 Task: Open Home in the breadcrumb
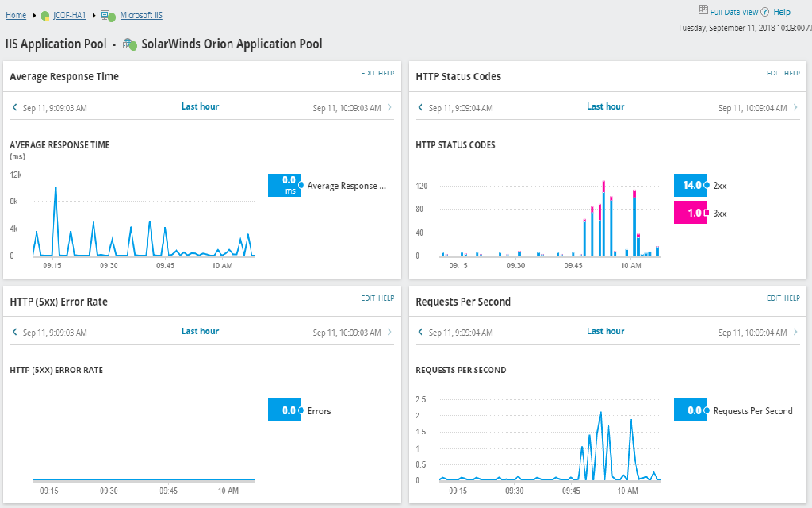pyautogui.click(x=16, y=15)
